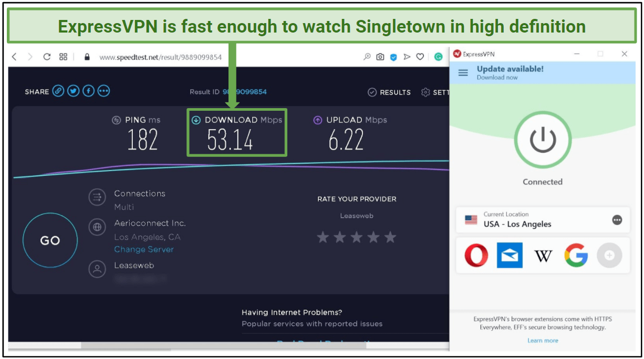Open the green Grammarly extension icon
Image resolution: width=644 pixels, height=359 pixels.
(438, 57)
